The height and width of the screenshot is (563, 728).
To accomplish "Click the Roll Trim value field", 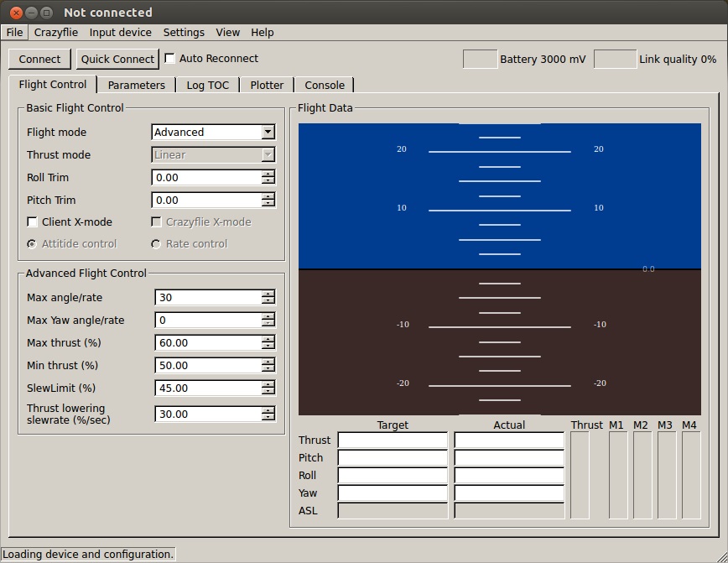I will pos(207,177).
